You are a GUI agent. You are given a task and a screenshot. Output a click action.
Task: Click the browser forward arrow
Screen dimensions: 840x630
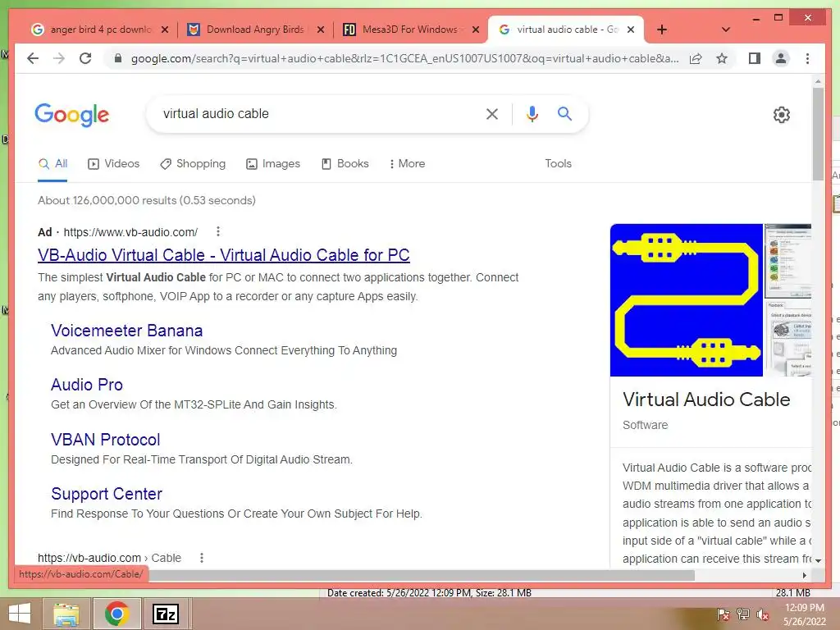(59, 58)
